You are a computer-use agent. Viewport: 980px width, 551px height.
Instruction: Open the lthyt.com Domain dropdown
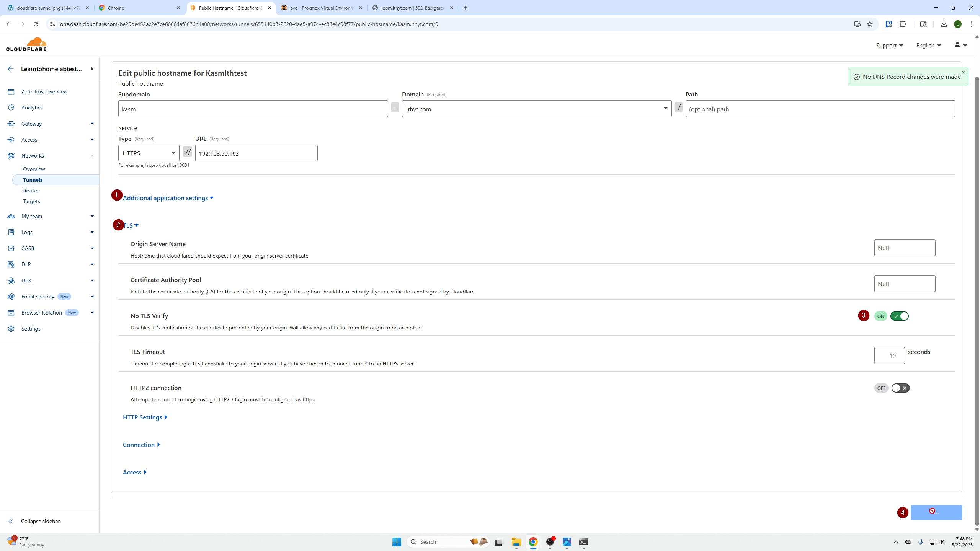[665, 108]
